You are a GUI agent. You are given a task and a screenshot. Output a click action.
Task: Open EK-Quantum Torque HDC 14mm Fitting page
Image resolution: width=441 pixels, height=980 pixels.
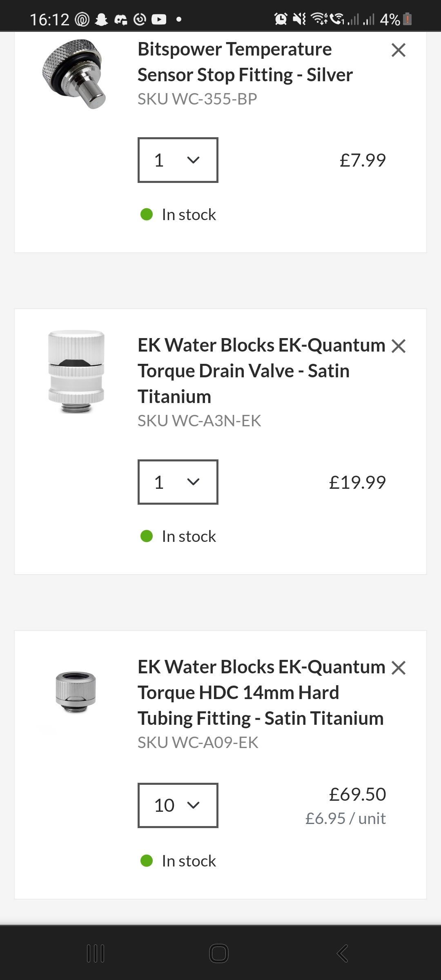[x=261, y=692]
